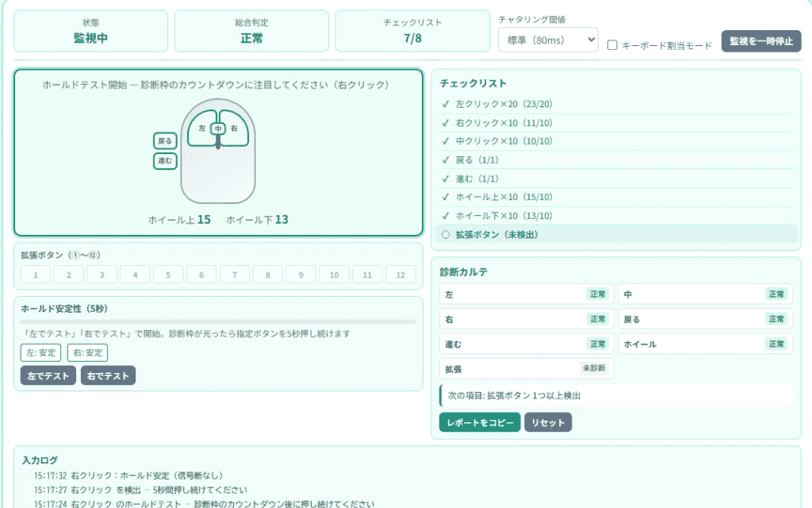
Task: Click ホイール上 15 counter
Action: coord(179,220)
